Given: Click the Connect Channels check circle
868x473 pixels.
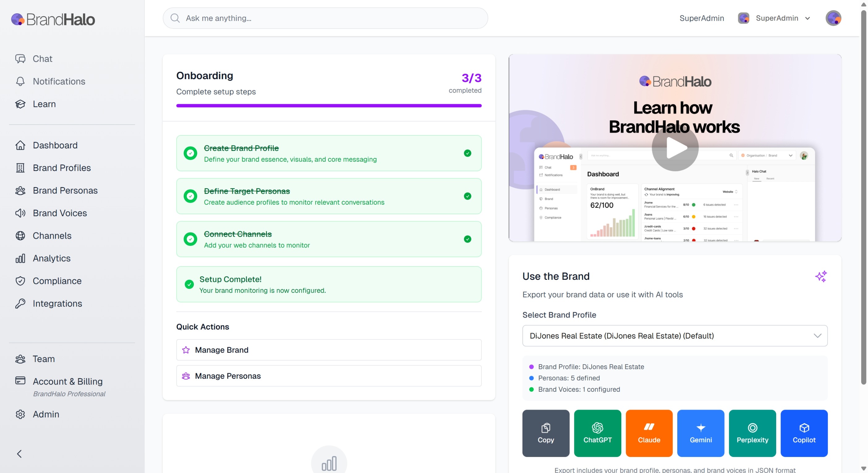Looking at the screenshot, I should [x=190, y=239].
